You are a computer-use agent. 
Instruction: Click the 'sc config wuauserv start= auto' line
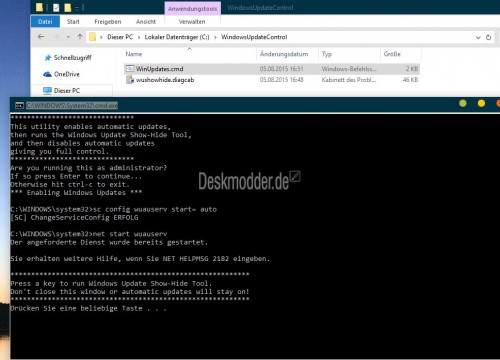113,209
